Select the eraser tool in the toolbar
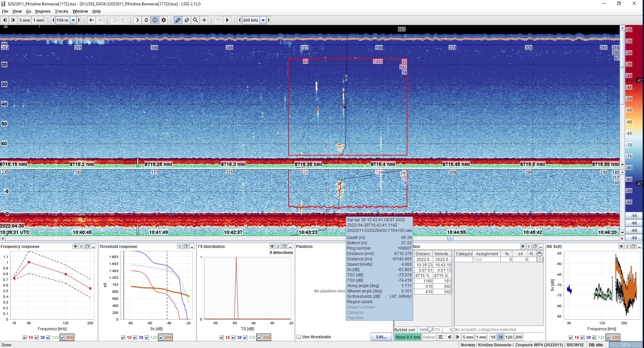Viewport: 644px width, 348px height. tap(187, 20)
